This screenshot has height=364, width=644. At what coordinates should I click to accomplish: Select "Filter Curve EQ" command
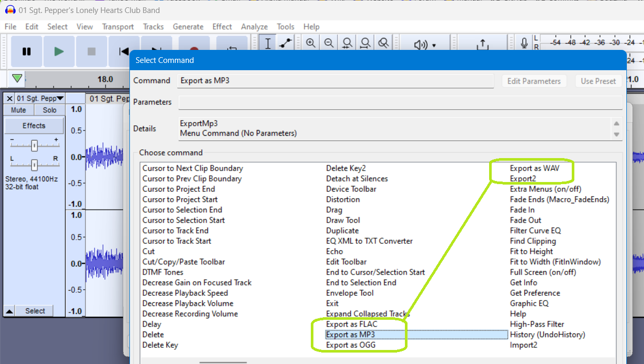(x=535, y=230)
